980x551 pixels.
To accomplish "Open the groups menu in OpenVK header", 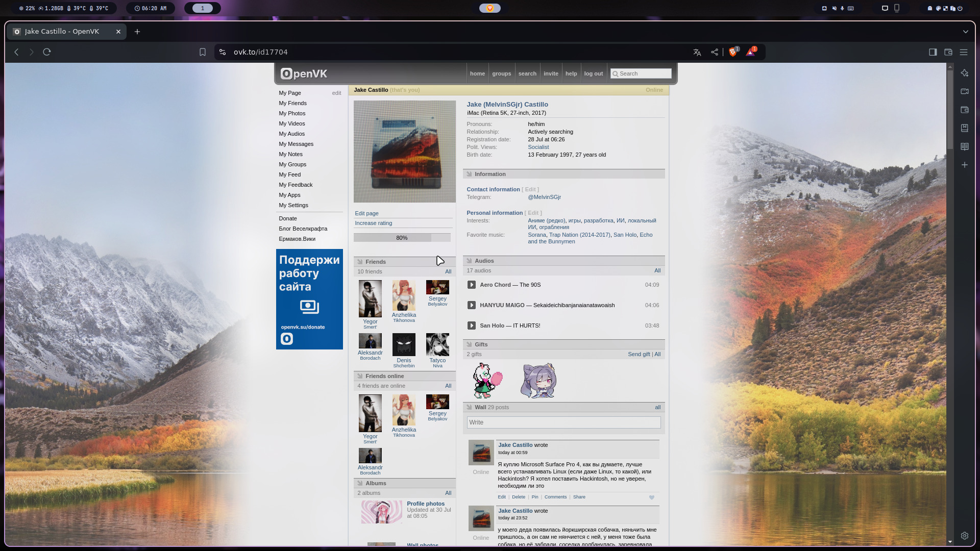I will (x=501, y=73).
